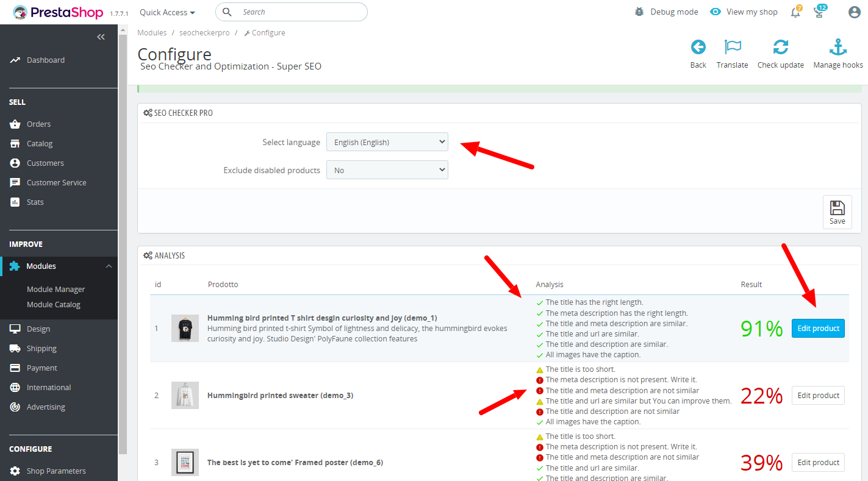Click the View my shop eye icon
Viewport: 868px width, 481px height.
(716, 12)
